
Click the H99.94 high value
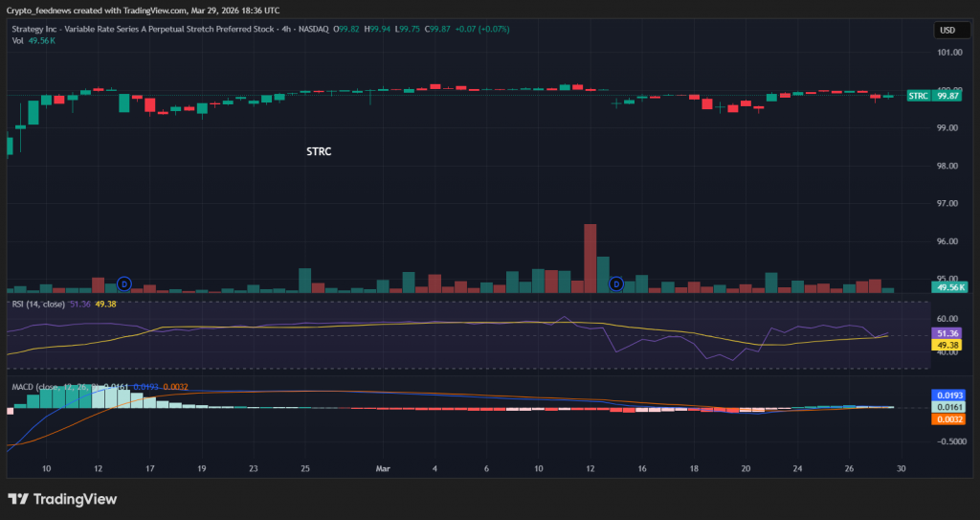[x=377, y=29]
